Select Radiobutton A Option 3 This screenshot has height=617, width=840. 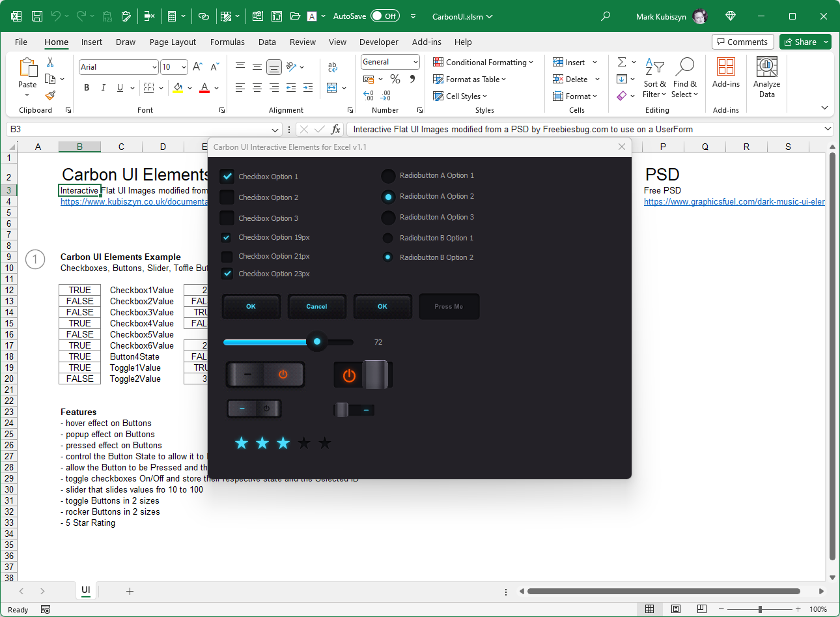pyautogui.click(x=388, y=218)
